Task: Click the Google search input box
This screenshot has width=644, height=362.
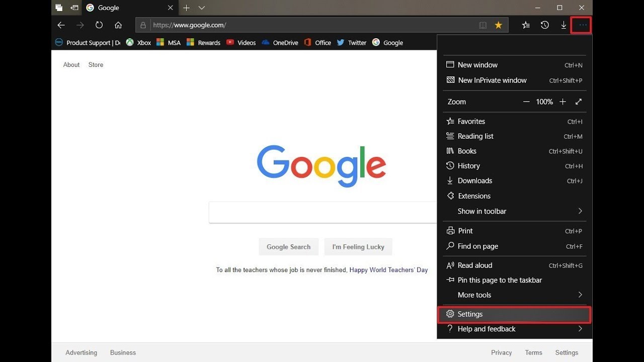Action: coord(323,212)
